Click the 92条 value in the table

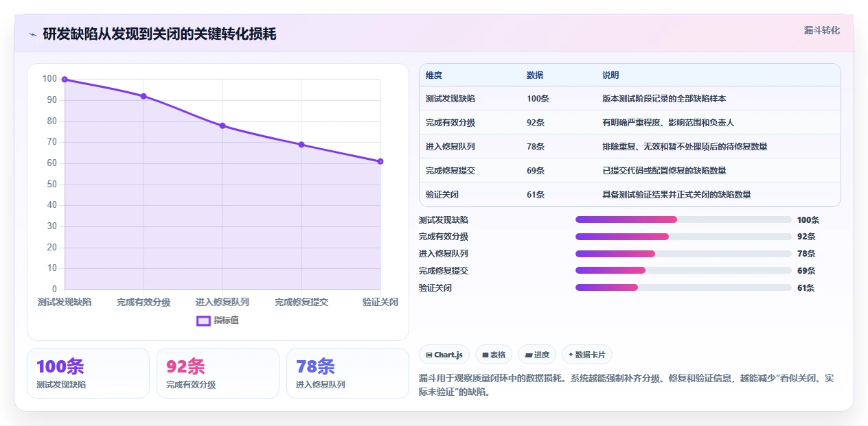pyautogui.click(x=536, y=123)
